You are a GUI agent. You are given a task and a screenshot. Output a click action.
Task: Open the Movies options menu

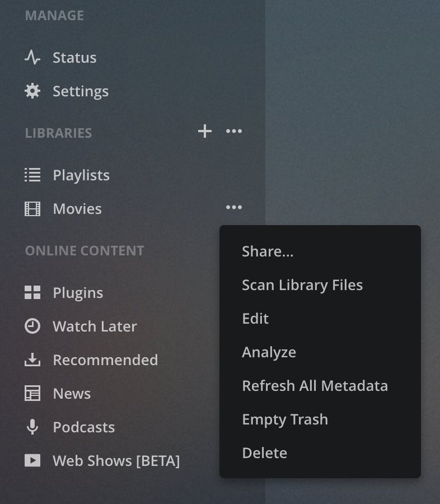(234, 207)
